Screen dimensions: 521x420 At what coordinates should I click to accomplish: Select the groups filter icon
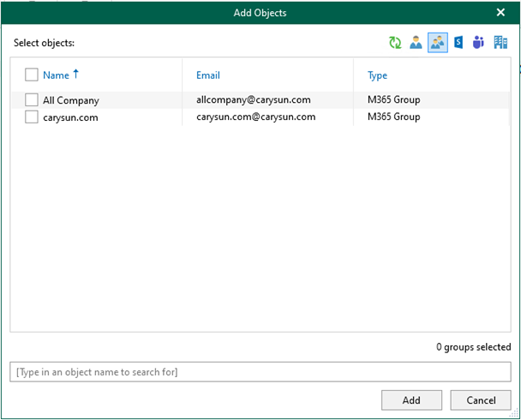(437, 43)
